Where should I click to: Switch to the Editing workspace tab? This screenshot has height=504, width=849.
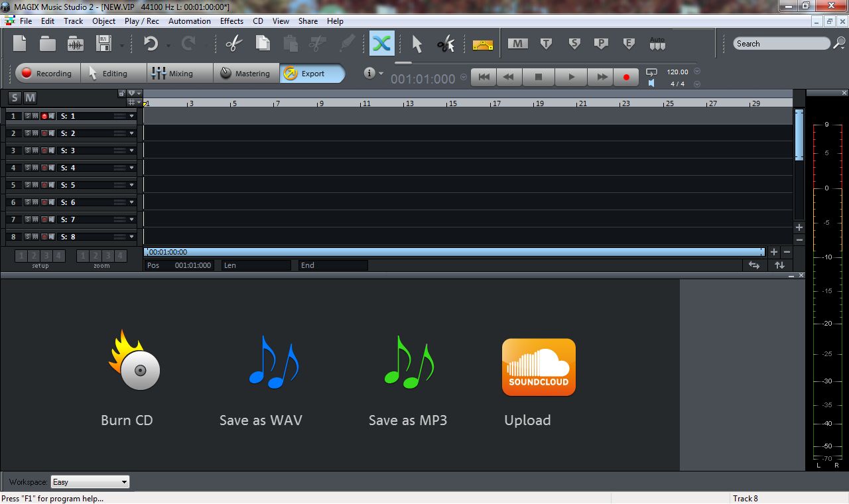click(114, 73)
